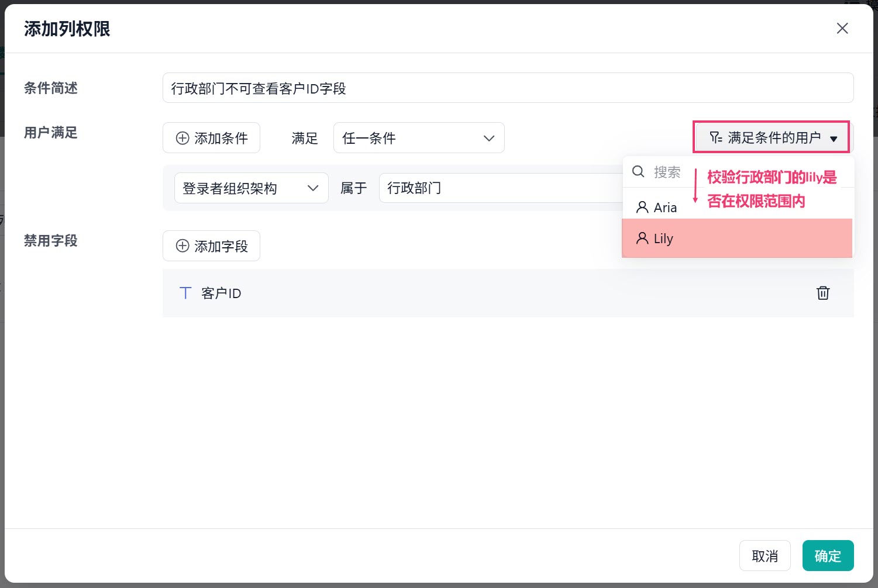Click the search magnifier icon in user list

click(x=638, y=171)
